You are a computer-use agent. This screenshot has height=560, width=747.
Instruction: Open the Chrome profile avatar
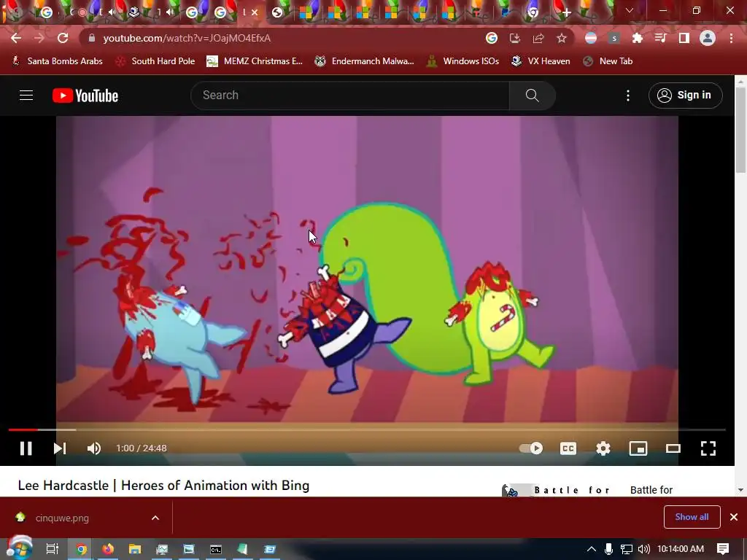pos(708,38)
